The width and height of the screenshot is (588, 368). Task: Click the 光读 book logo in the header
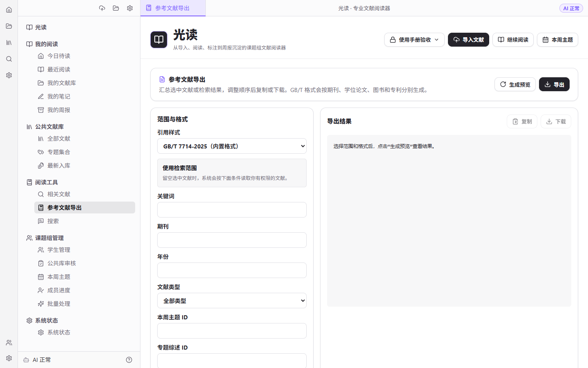point(159,40)
